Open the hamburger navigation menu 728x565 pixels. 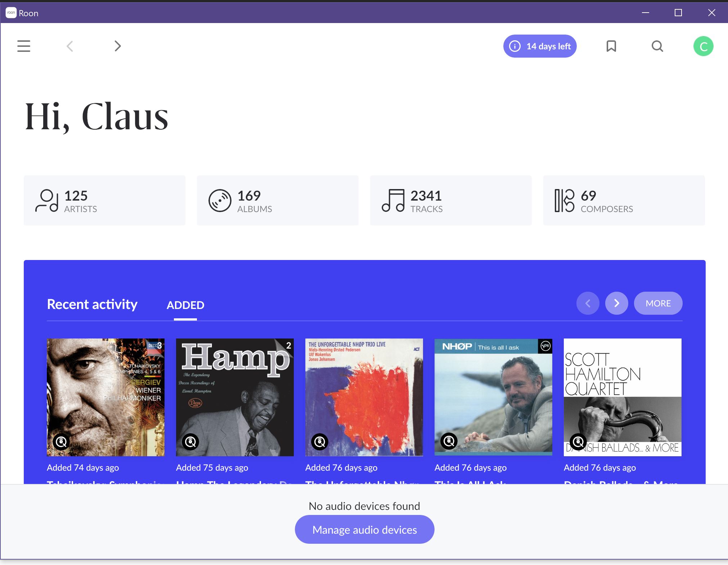[24, 46]
